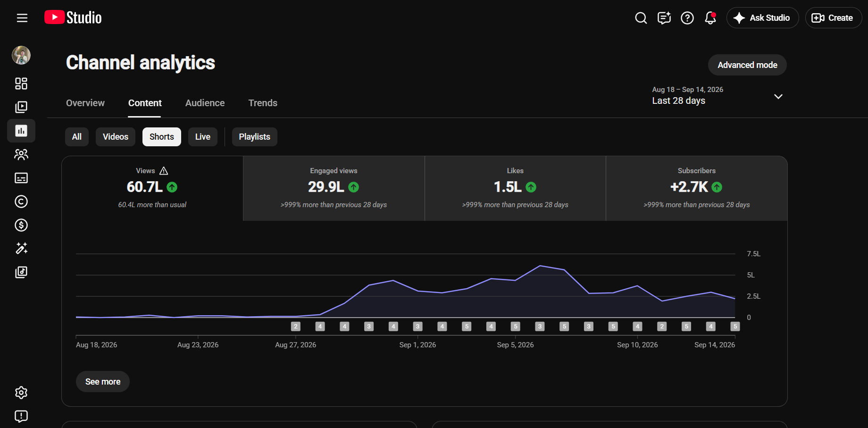This screenshot has width=868, height=428.
Task: Click the Sep 1 chart marker labeled 3
Action: coord(417,327)
